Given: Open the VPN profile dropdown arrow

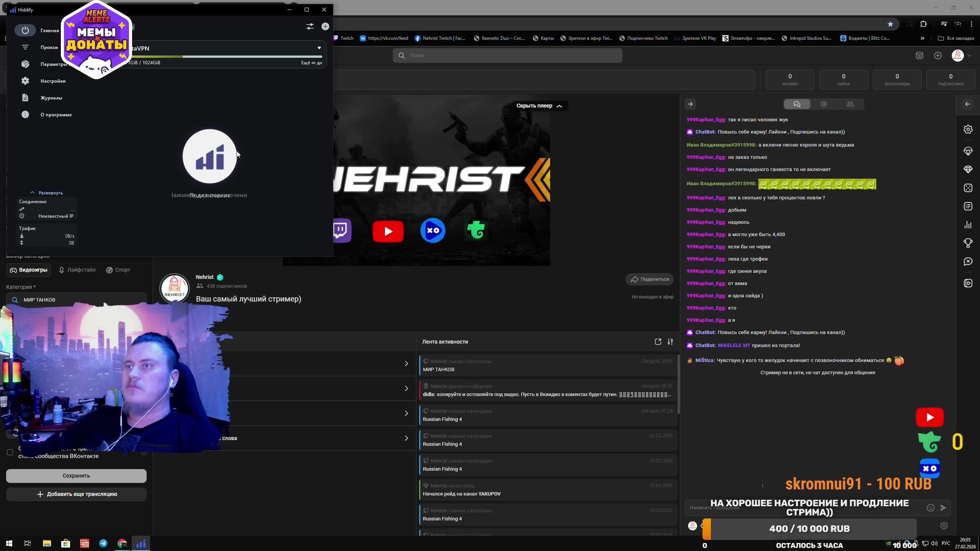Looking at the screenshot, I should click(x=319, y=48).
